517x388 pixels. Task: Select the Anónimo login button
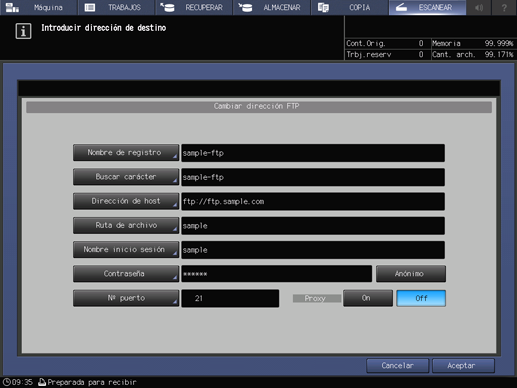(x=411, y=274)
